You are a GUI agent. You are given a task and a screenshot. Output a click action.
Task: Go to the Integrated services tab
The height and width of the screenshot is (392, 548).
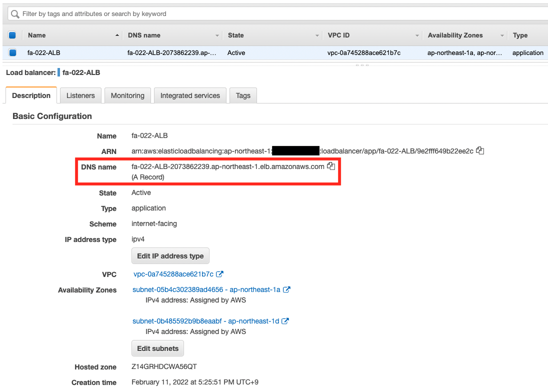(x=190, y=95)
